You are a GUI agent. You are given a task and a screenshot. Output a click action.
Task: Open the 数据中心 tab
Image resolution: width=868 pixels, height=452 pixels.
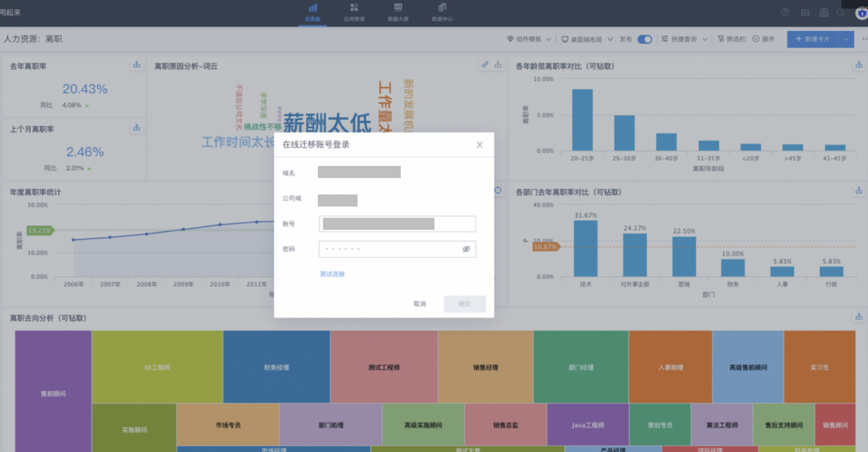click(442, 13)
